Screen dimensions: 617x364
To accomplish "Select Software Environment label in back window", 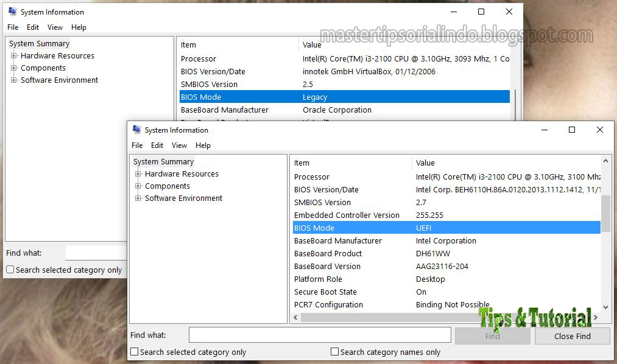I will [60, 80].
